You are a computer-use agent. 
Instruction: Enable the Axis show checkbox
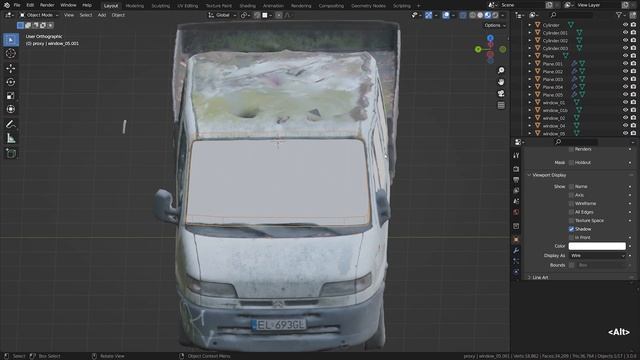[x=571, y=195]
